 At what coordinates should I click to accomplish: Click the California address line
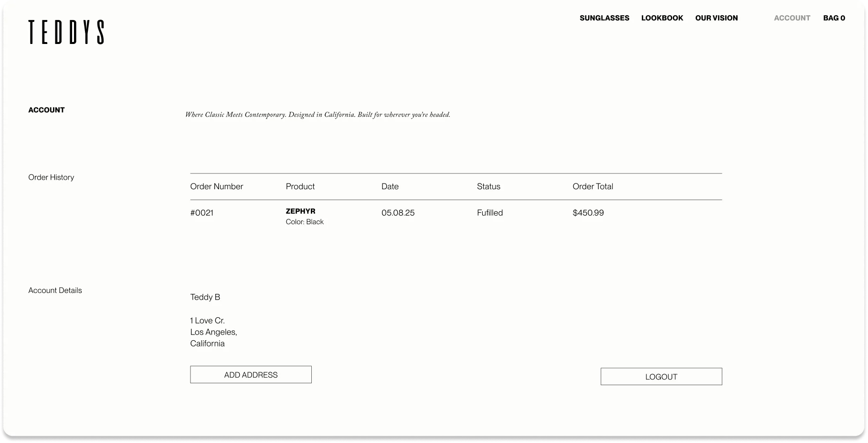point(207,344)
